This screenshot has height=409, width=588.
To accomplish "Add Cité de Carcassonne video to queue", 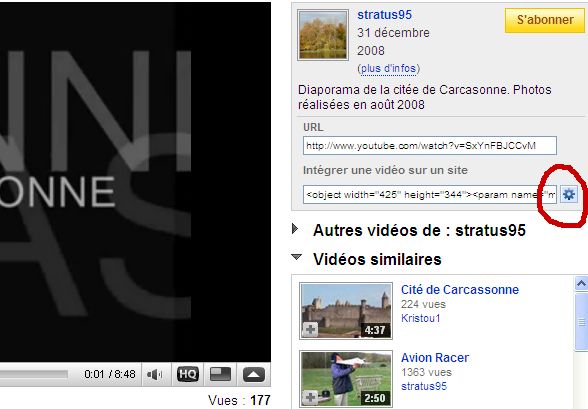I will point(310,330).
